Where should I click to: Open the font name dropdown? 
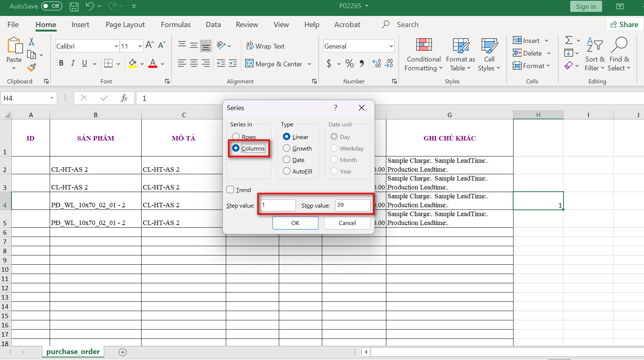[x=116, y=46]
